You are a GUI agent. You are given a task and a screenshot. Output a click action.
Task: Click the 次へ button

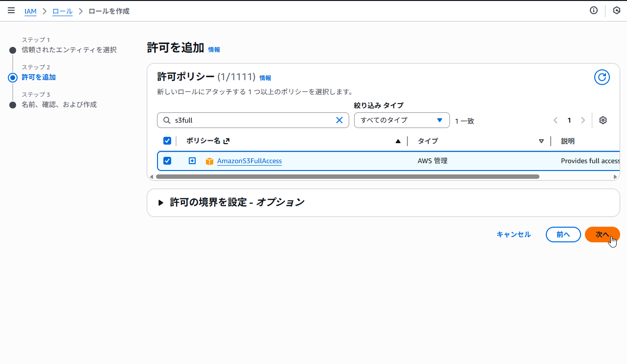point(602,234)
